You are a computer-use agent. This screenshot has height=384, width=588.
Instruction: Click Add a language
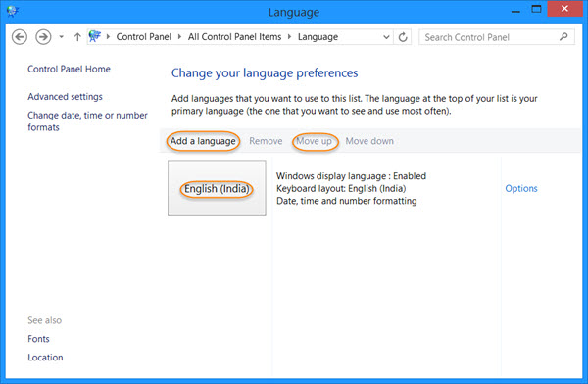[x=203, y=141]
